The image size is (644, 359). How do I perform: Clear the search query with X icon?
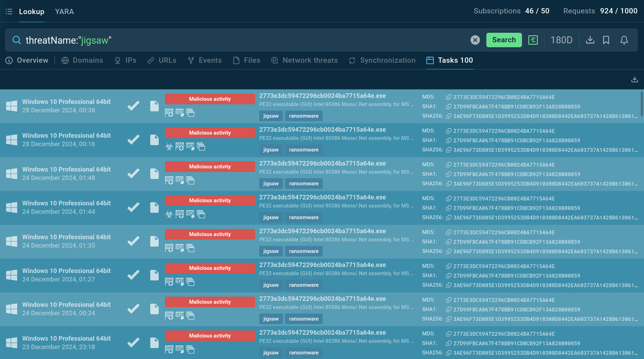click(475, 40)
